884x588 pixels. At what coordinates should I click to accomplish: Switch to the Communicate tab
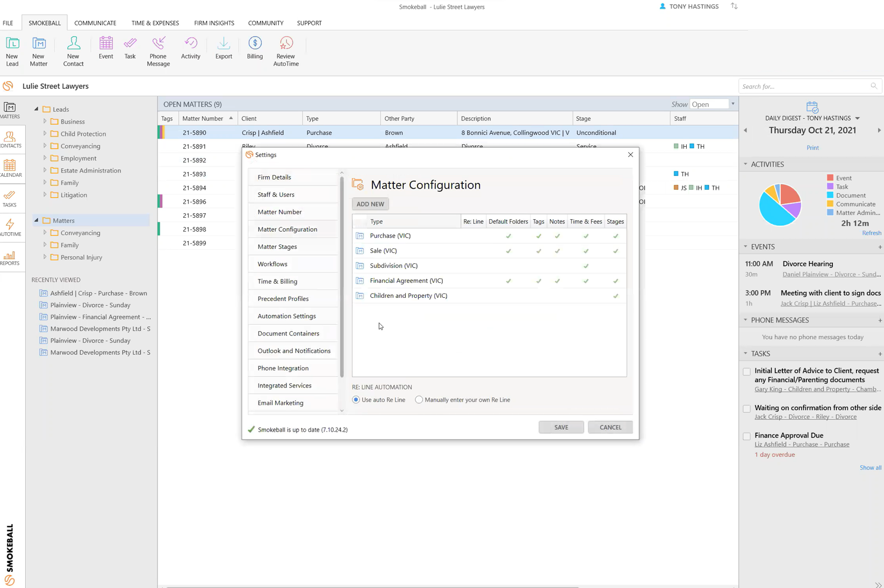pyautogui.click(x=95, y=23)
